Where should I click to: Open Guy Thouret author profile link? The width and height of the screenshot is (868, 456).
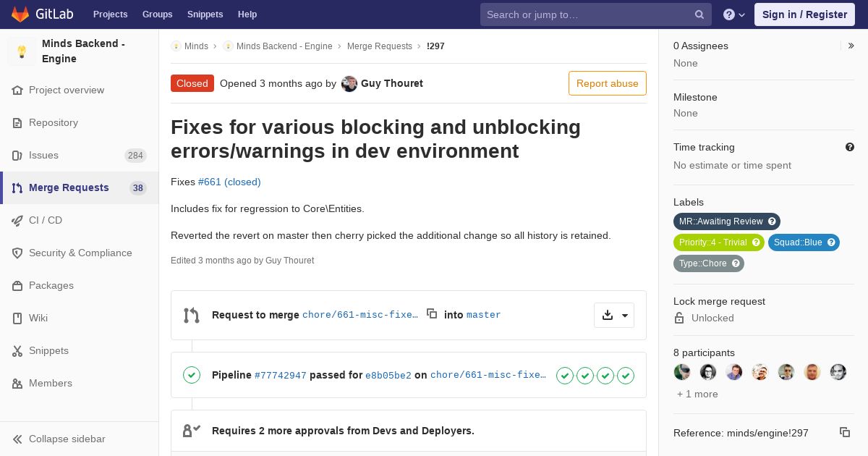[x=392, y=83]
